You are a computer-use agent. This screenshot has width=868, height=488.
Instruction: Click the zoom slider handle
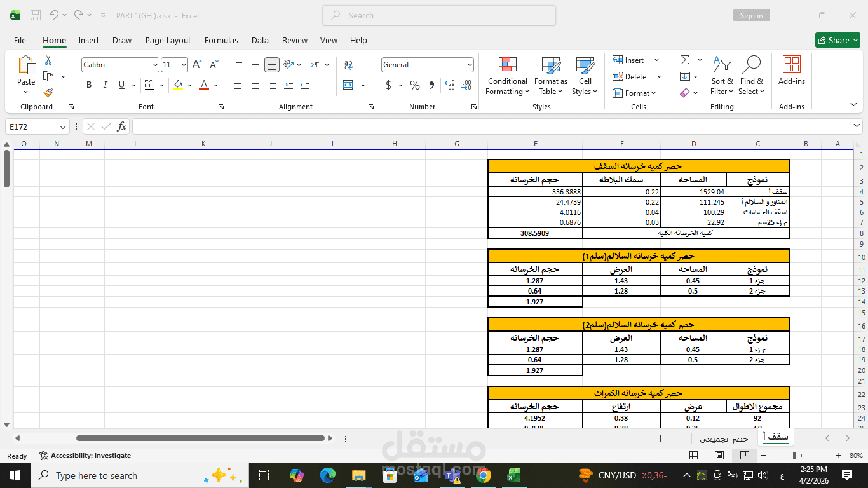794,456
